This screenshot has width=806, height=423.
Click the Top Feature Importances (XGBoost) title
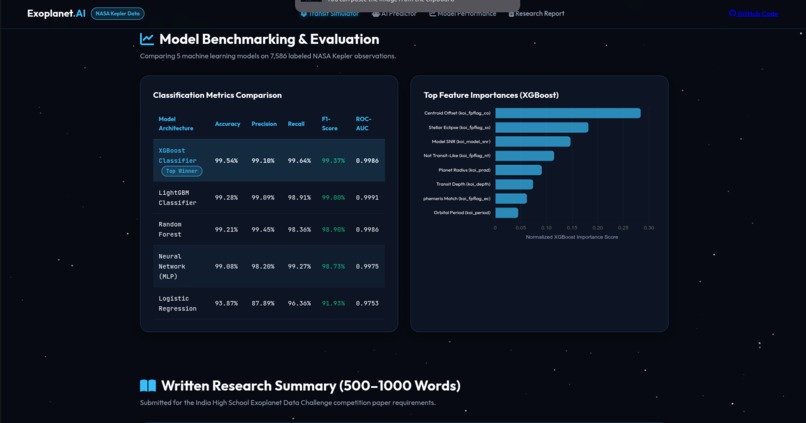coord(491,95)
